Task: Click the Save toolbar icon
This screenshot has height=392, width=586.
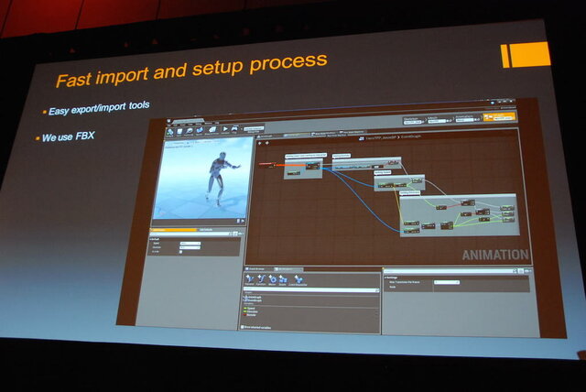Action: click(x=179, y=131)
